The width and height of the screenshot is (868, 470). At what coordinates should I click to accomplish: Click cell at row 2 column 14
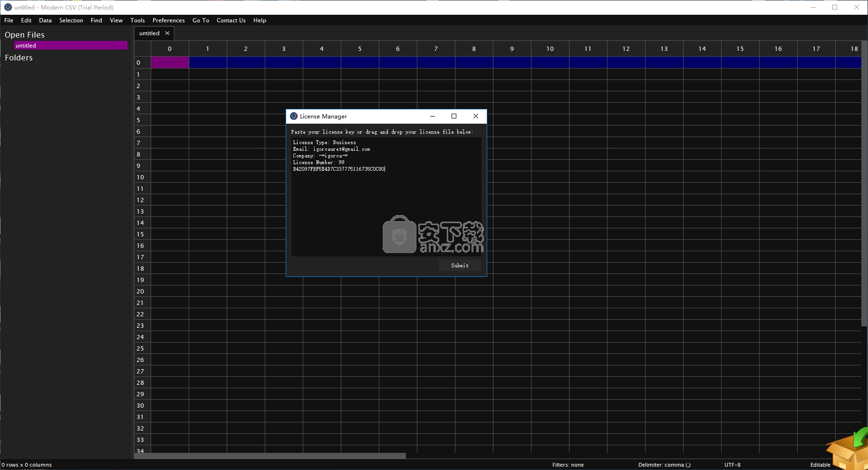point(702,86)
